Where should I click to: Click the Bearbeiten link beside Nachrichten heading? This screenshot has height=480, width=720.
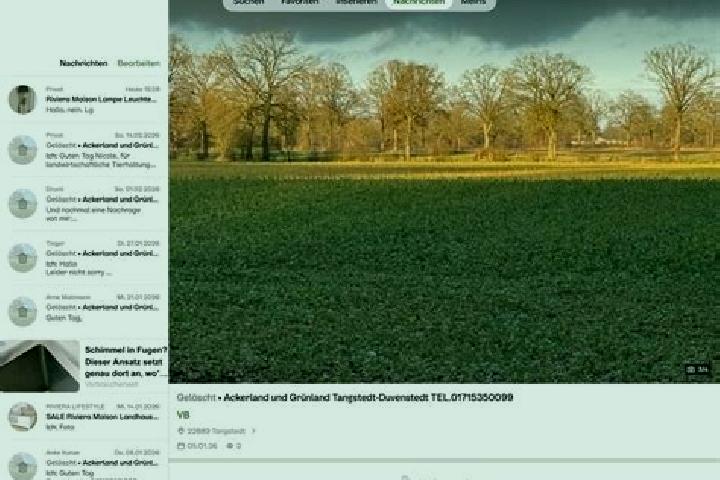139,63
